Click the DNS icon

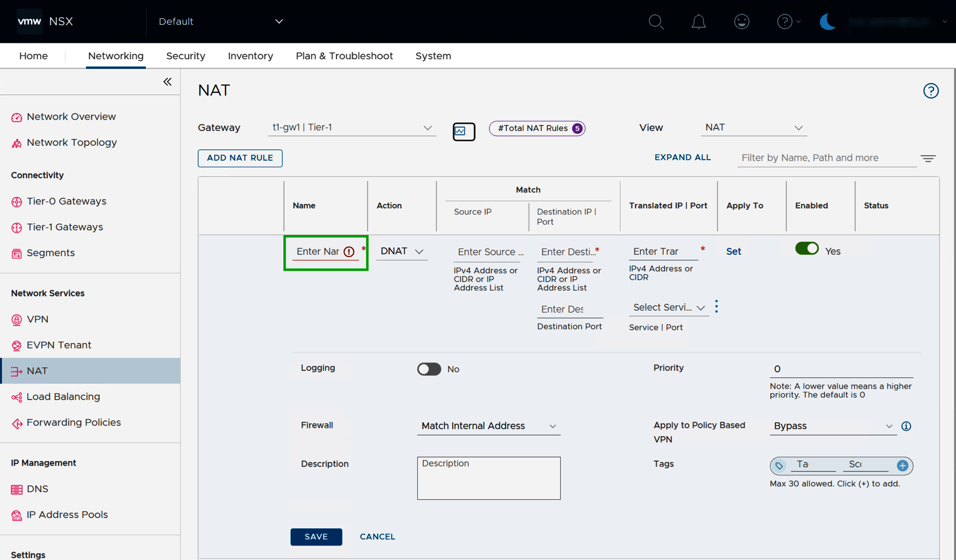click(16, 489)
